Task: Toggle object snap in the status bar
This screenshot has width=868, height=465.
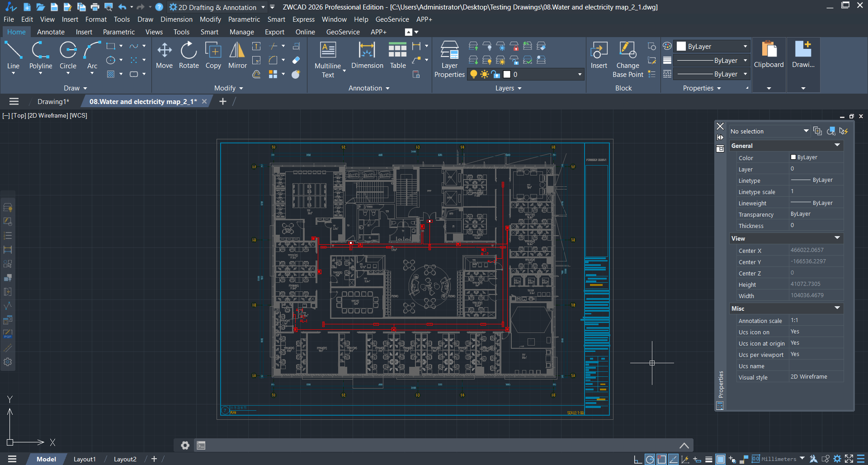Action: (661, 459)
